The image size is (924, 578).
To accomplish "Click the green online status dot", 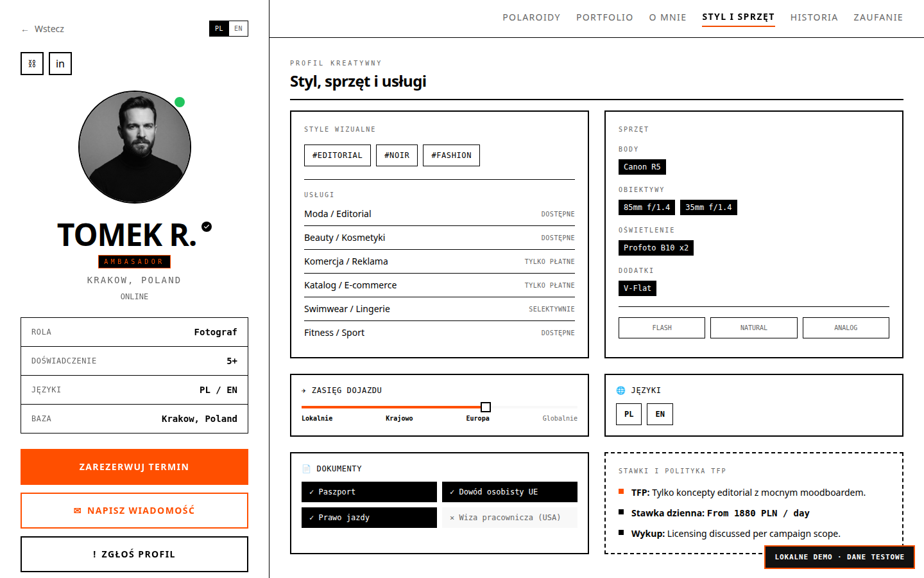I will (x=180, y=102).
